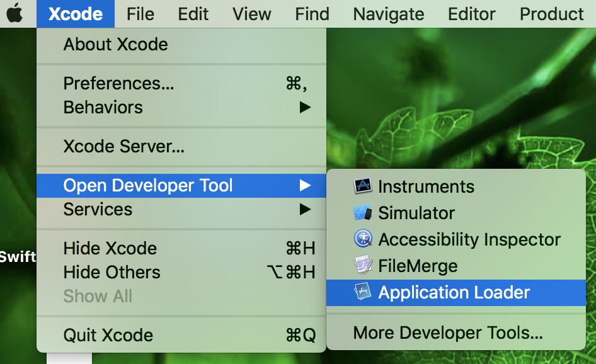Expand the Services submenu arrow
The width and height of the screenshot is (596, 364).
tap(305, 209)
